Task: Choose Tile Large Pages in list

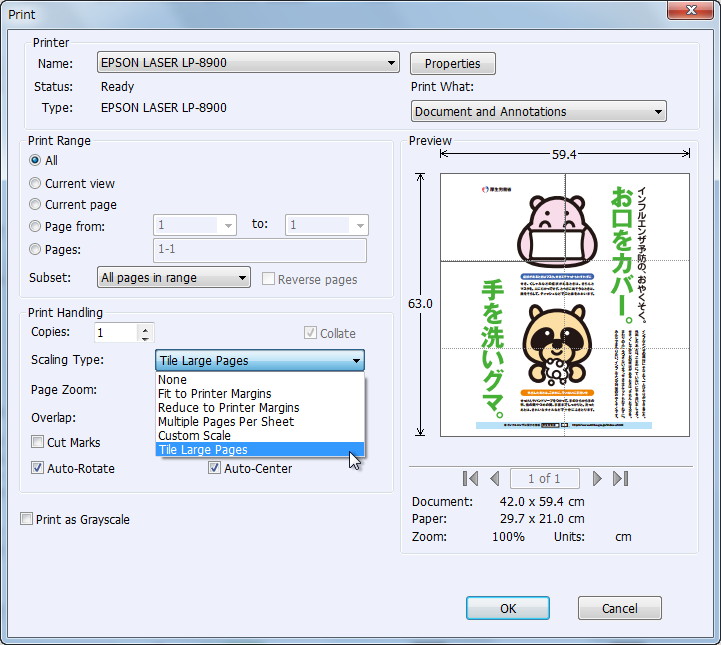Action: [x=260, y=450]
